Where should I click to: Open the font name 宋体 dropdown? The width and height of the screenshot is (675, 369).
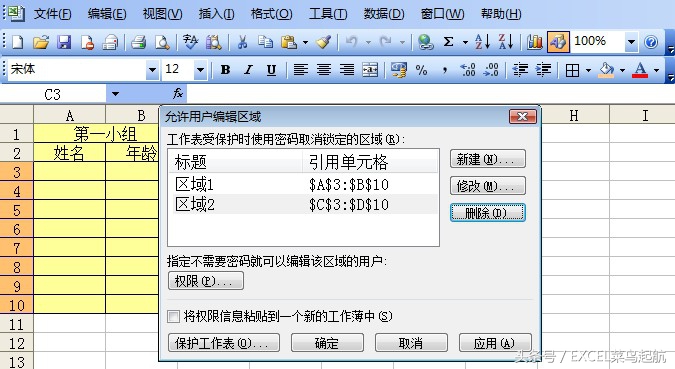tap(152, 70)
